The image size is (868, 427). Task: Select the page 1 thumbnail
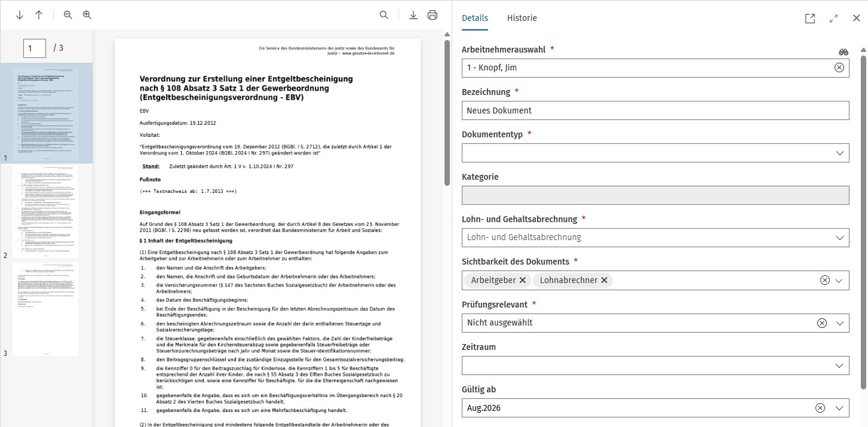click(x=45, y=113)
